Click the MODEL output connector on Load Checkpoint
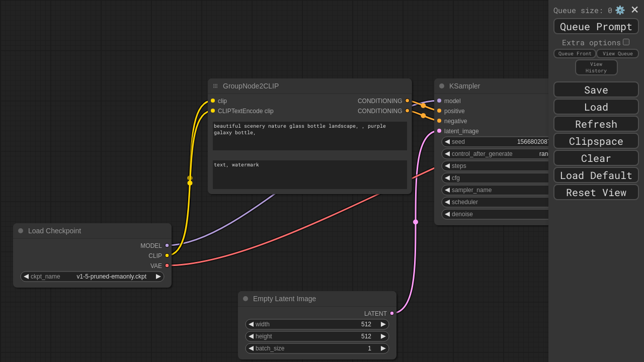 click(167, 245)
